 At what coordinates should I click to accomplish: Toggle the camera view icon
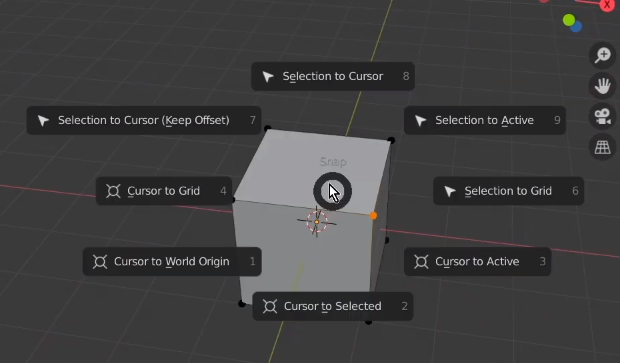[x=602, y=117]
